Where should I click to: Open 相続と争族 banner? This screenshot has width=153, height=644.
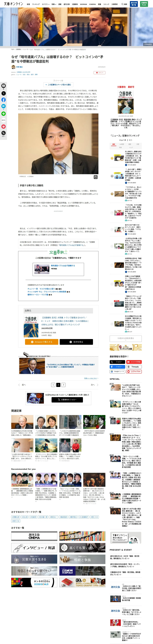tap(82, 559)
